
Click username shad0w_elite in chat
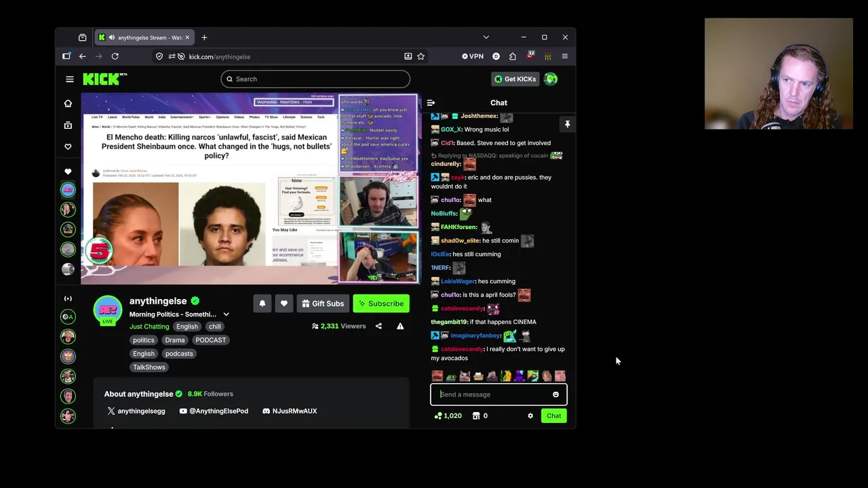[x=460, y=241]
